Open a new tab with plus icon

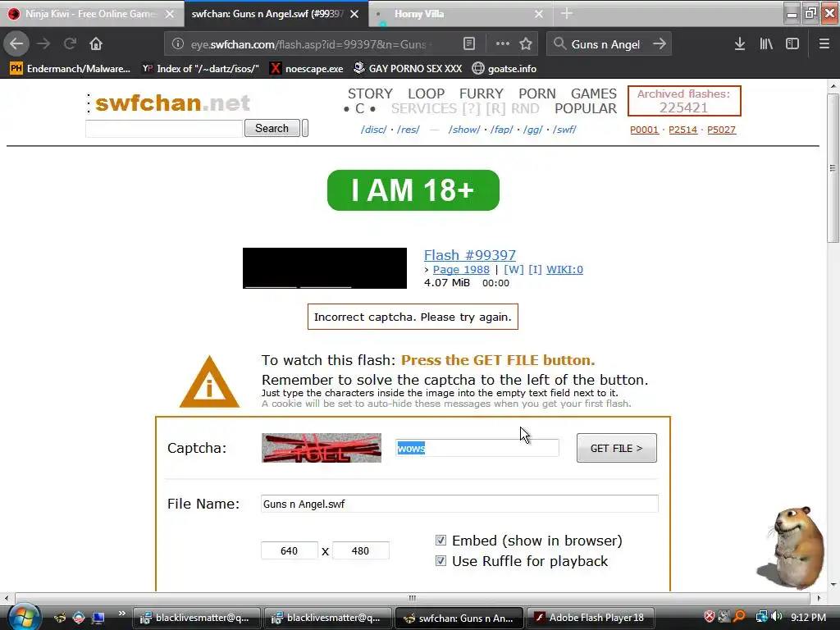tap(567, 14)
